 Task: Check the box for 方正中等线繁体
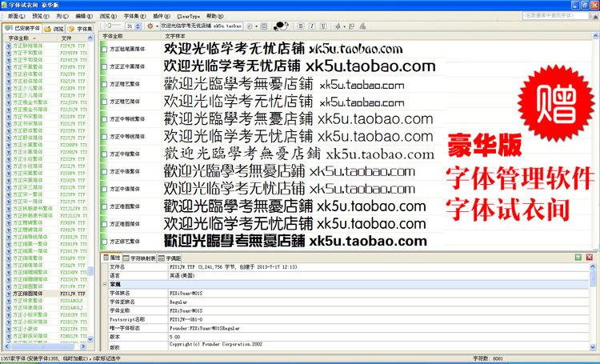104,119
